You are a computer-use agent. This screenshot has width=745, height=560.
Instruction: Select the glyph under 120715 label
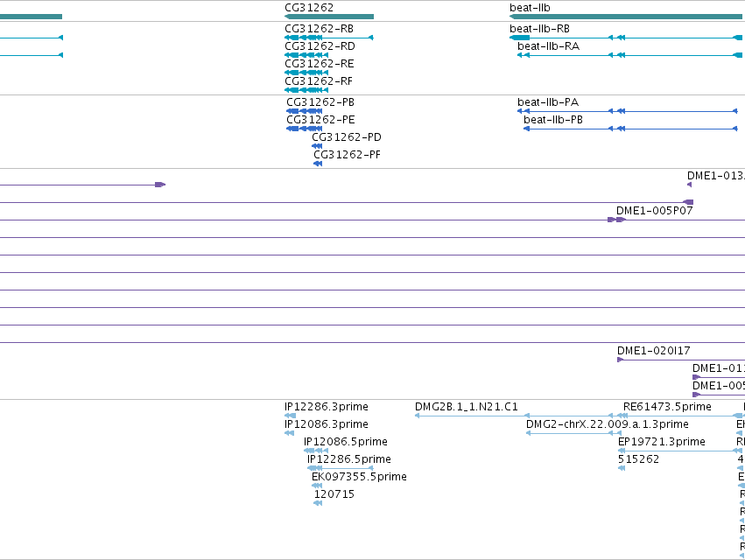[x=318, y=503]
